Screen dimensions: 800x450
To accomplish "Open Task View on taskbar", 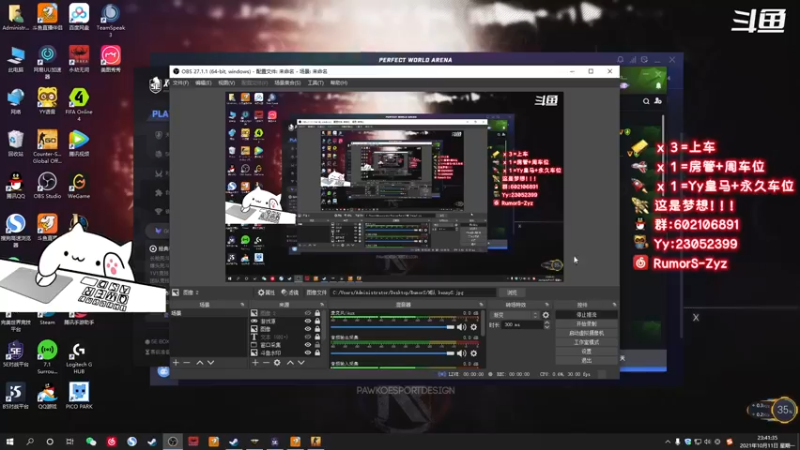I will tap(70, 441).
